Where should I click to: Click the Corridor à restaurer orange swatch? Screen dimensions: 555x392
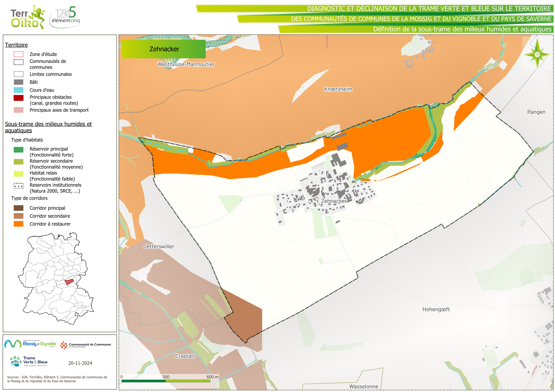[19, 224]
